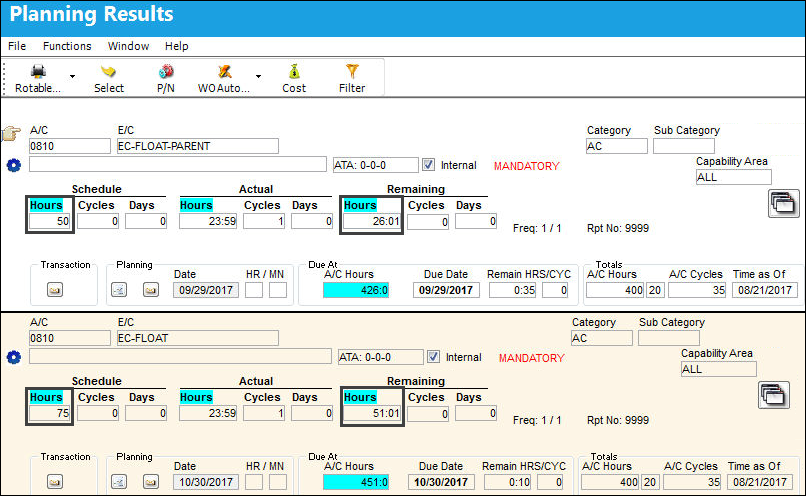The width and height of the screenshot is (806, 496).
Task: Click Rpt No: 9999 in bottom record
Action: (618, 420)
